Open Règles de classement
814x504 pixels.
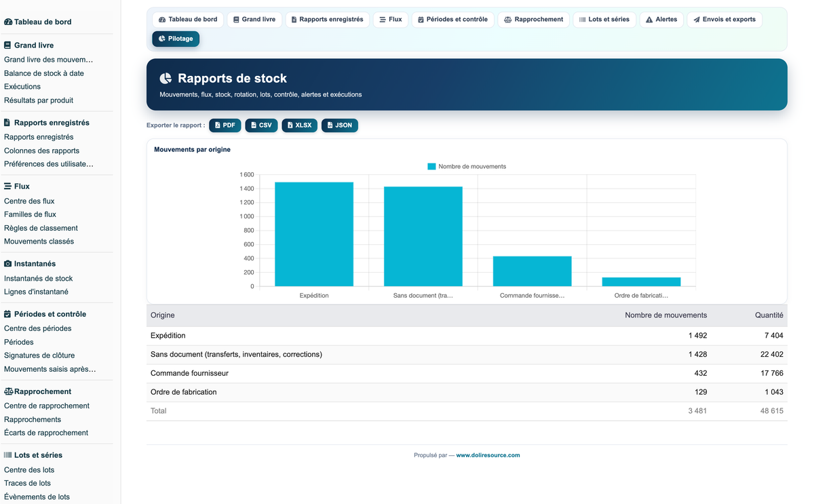[x=41, y=228]
